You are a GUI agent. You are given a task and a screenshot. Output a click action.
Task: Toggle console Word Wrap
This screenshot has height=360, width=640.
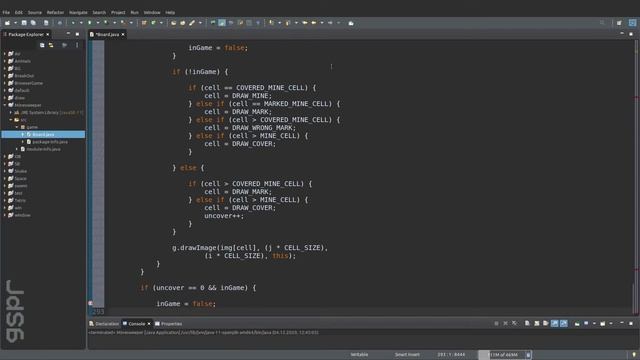click(x=546, y=323)
